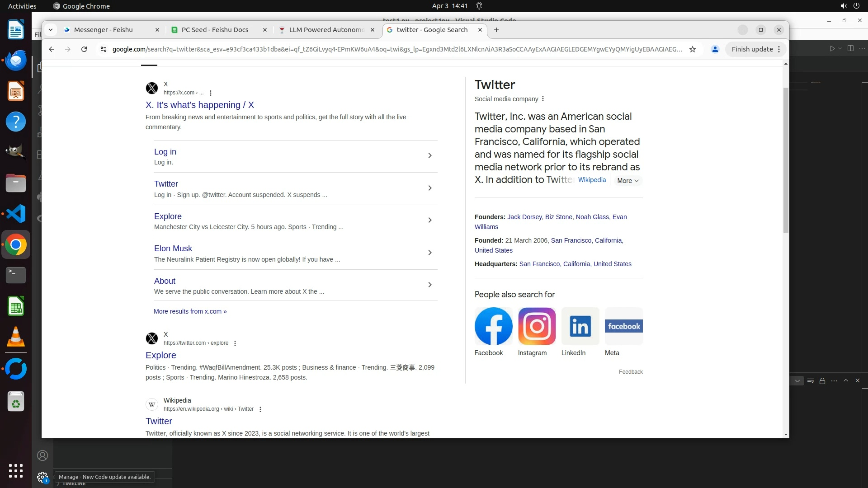Open the VLC cone icon in the dock
The width and height of the screenshot is (868, 488).
(x=16, y=337)
